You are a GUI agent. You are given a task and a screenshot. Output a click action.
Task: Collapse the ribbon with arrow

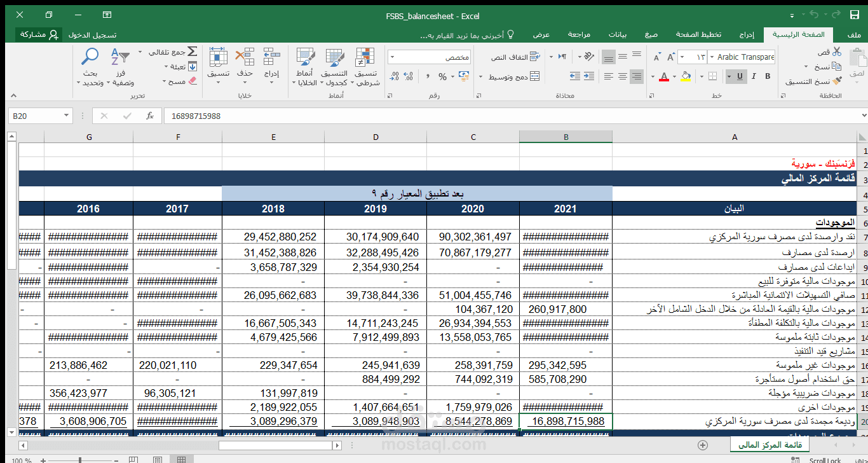click(x=13, y=96)
